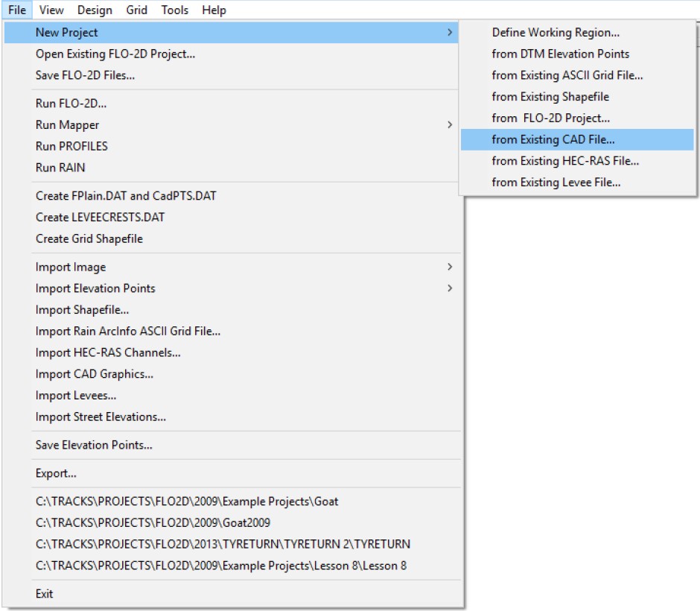Click 'Save FLO-2D Files...' menu item
This screenshot has width=700, height=611.
[85, 75]
